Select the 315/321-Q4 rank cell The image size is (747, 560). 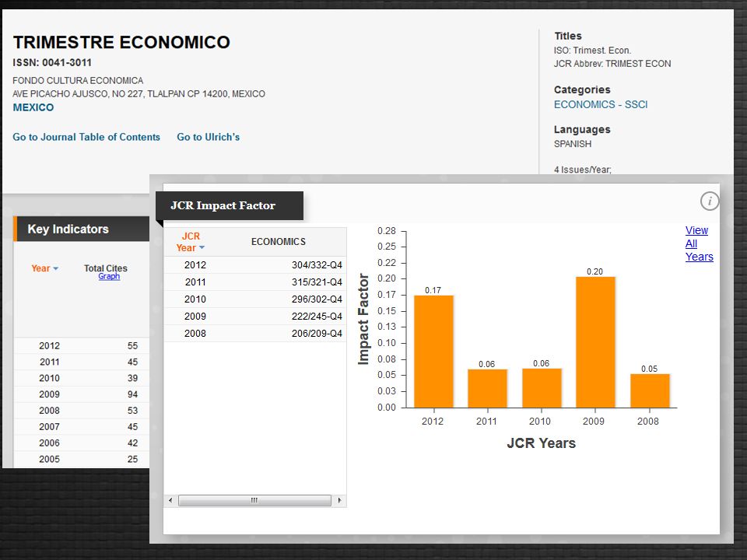317,282
